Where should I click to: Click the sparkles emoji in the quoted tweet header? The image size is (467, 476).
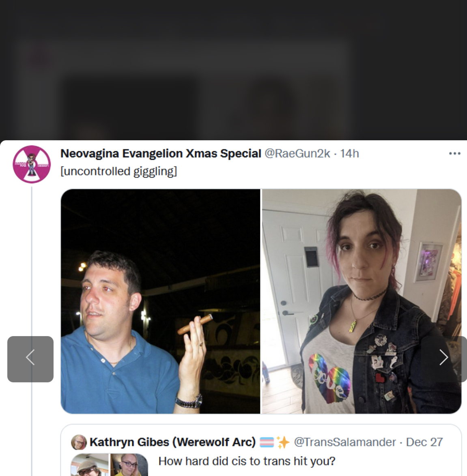[x=283, y=442]
